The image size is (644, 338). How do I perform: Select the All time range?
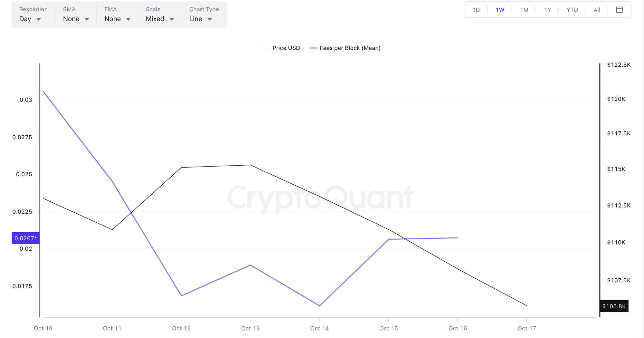[x=596, y=9]
